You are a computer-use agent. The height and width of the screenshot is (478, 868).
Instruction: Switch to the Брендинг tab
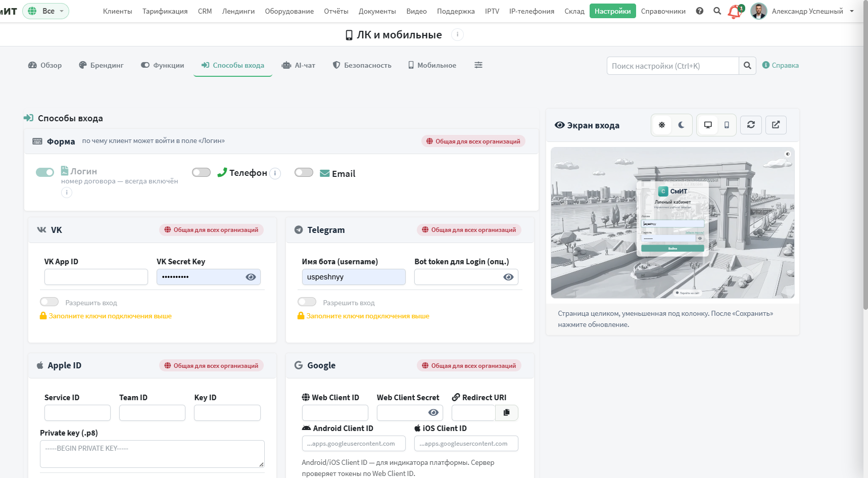[x=102, y=65]
